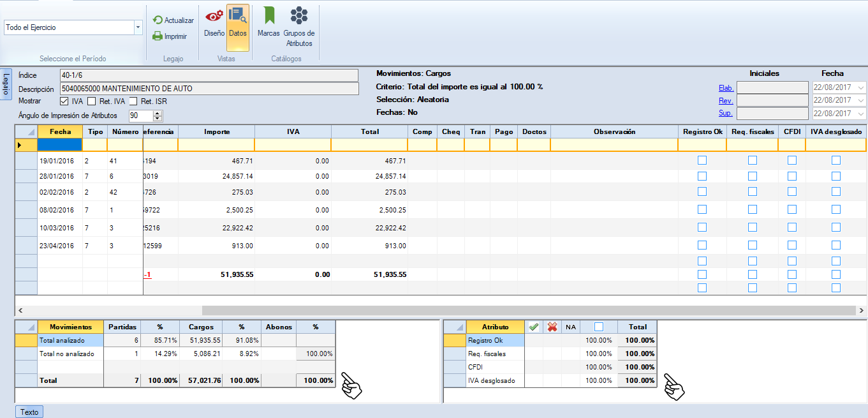This screenshot has height=418, width=868.
Task: Open the Elab. date dropdown
Action: pyautogui.click(x=861, y=88)
